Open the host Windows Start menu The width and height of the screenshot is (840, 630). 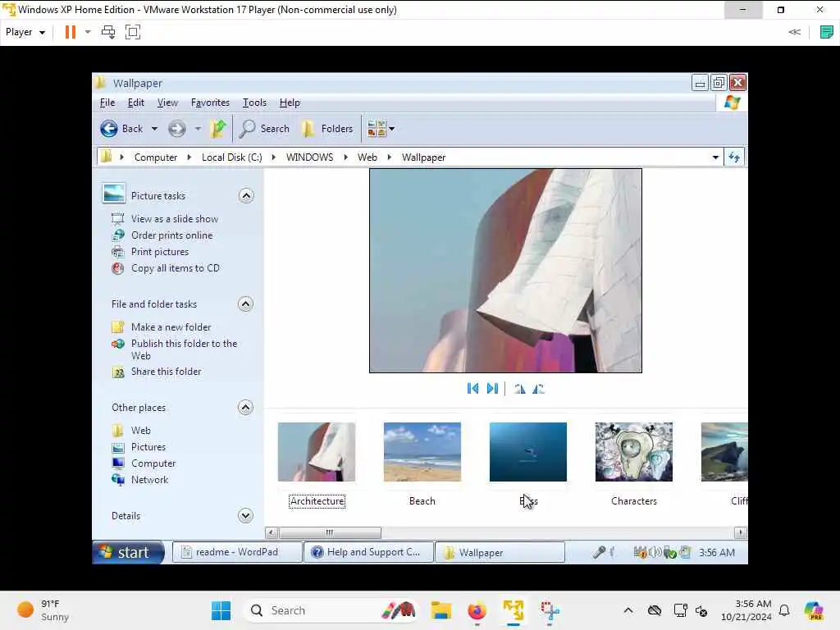point(221,610)
